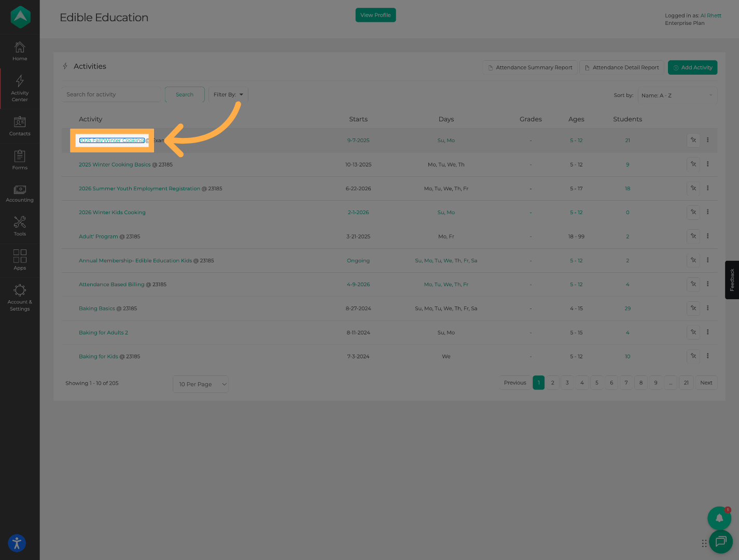This screenshot has width=739, height=560.
Task: Click the Previous pagination button
Action: tap(515, 383)
